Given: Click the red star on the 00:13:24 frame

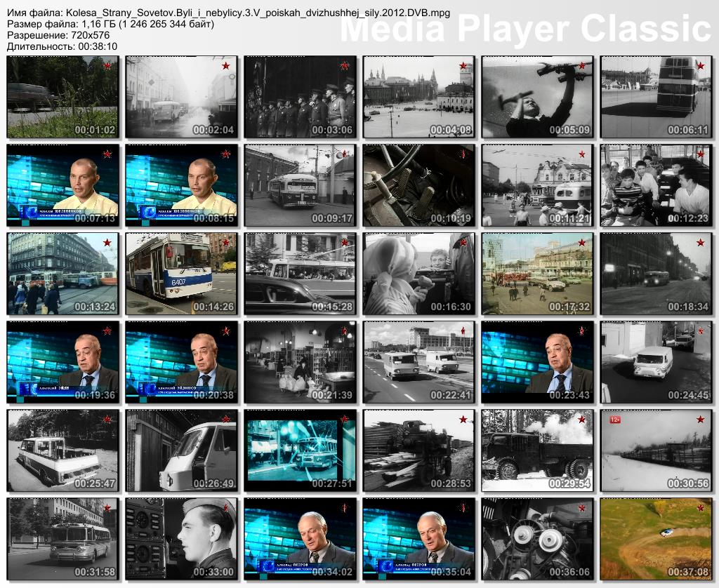Looking at the screenshot, I should 107,243.
